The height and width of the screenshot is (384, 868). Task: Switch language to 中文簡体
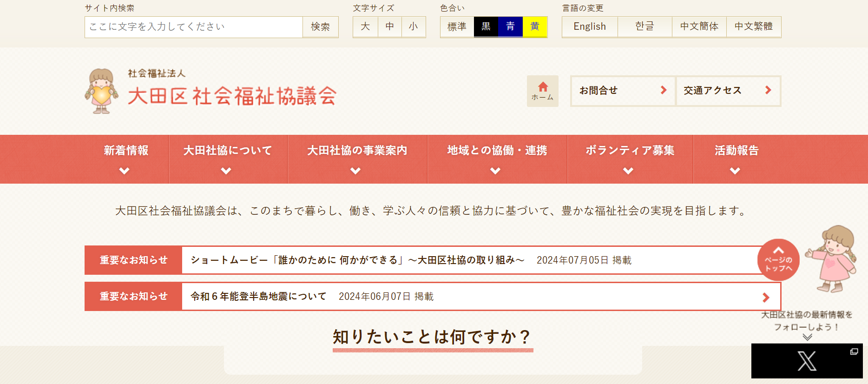699,26
